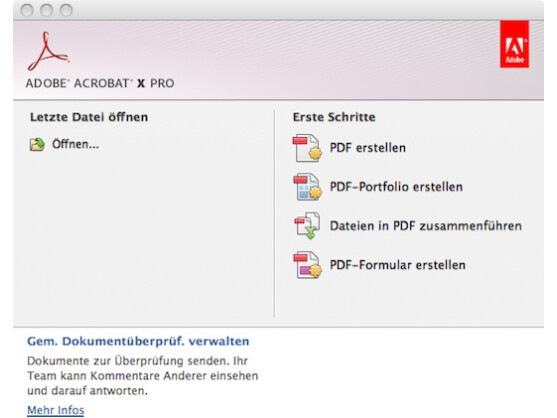Open a recent file via Öffnen... text

pyautogui.click(x=75, y=144)
